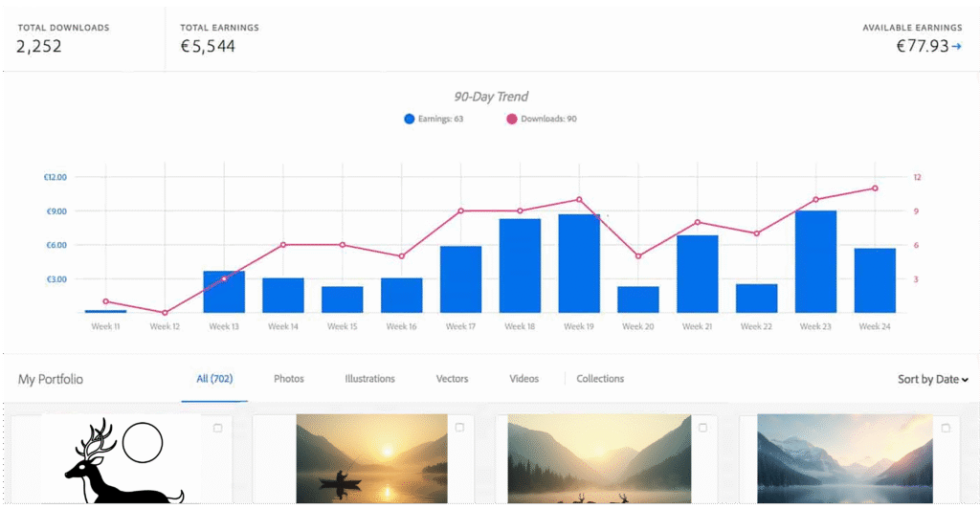Check the fisherman sunset image checkbox
This screenshot has height=509, width=980.
click(x=459, y=428)
